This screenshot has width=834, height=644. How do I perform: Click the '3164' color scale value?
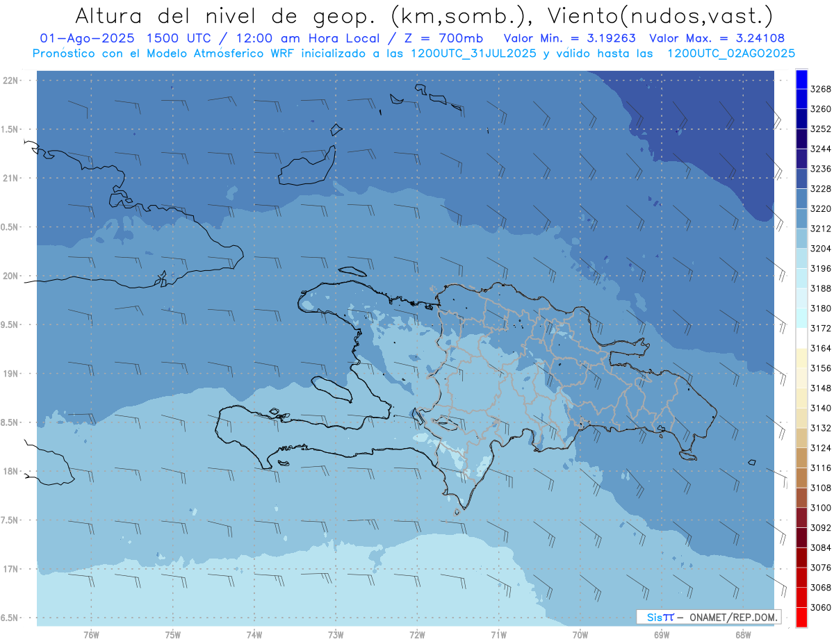point(821,348)
